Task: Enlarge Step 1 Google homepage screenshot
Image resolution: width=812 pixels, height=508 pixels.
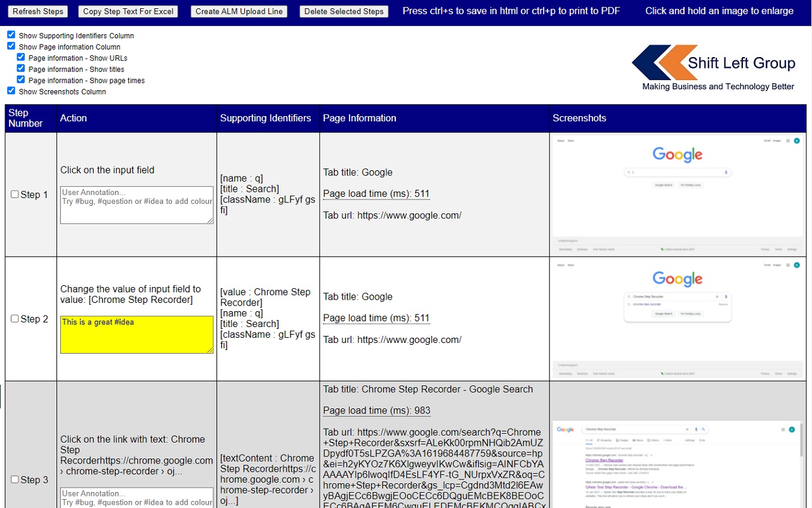Action: click(x=678, y=194)
